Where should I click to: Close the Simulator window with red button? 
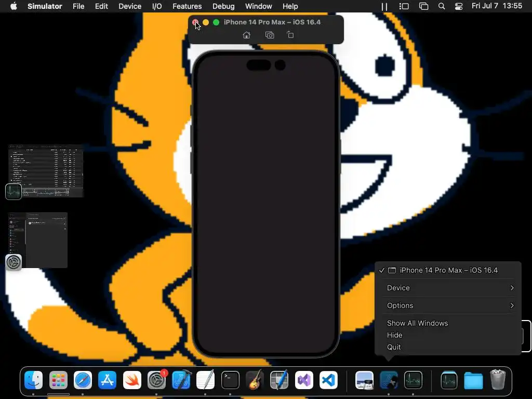195,22
